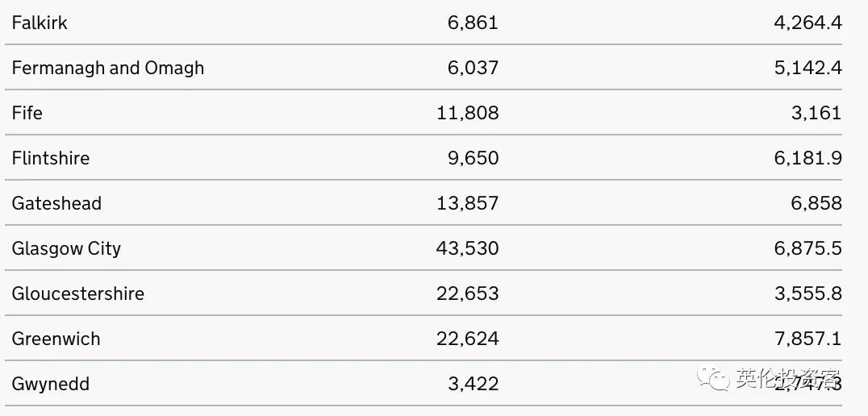Click the Glasgow City area name
The image size is (868, 416).
click(x=66, y=248)
